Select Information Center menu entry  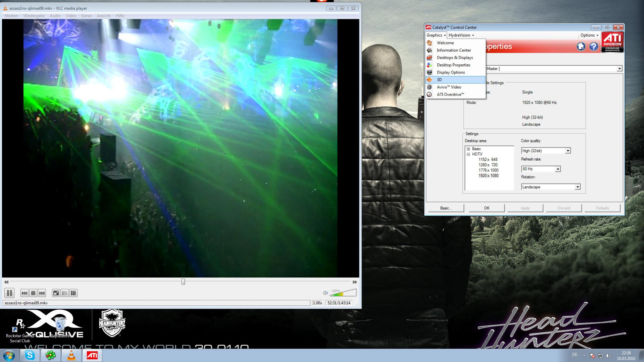click(x=455, y=50)
